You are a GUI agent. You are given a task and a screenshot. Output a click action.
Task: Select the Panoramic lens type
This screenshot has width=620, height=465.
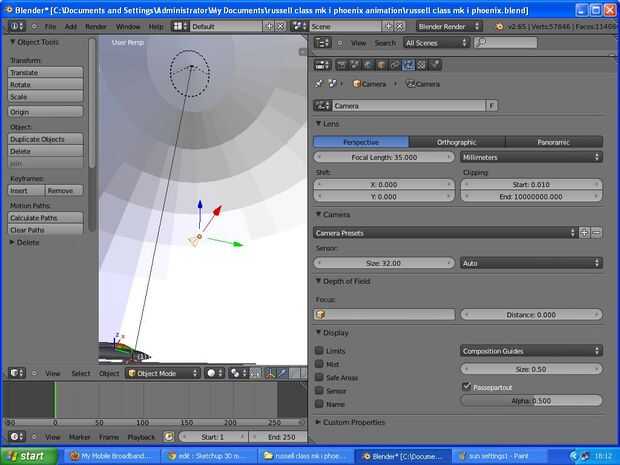click(x=554, y=142)
